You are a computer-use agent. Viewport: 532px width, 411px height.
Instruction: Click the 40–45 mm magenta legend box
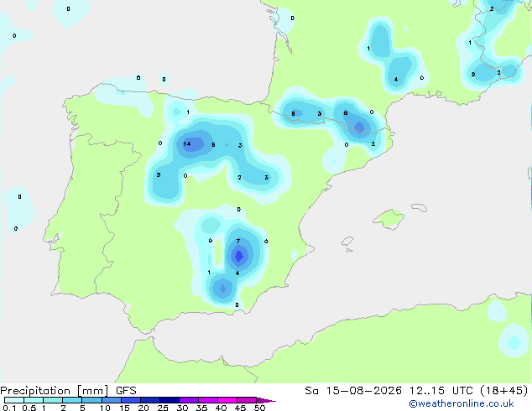click(x=227, y=400)
